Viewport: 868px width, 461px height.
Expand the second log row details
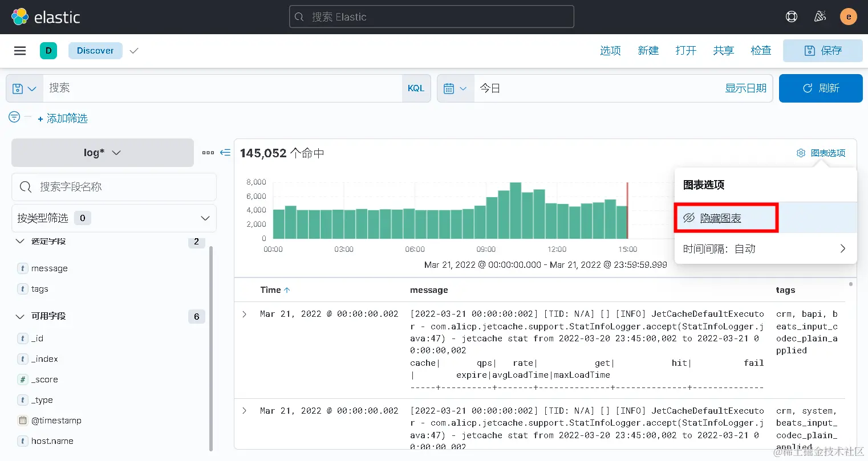click(245, 411)
